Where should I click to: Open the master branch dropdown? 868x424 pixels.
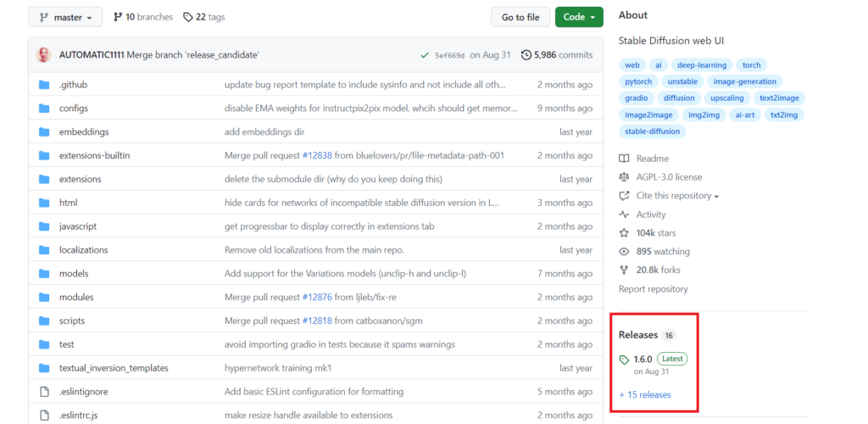click(65, 17)
